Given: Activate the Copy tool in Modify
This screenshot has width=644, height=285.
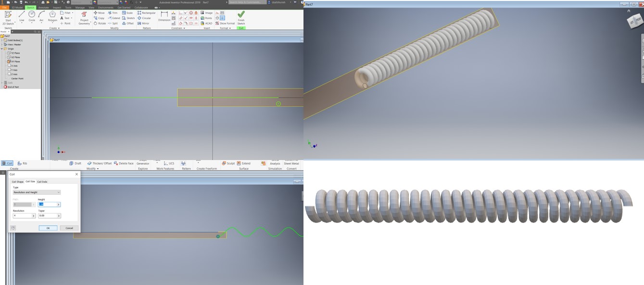Looking at the screenshot, I should (100, 18).
